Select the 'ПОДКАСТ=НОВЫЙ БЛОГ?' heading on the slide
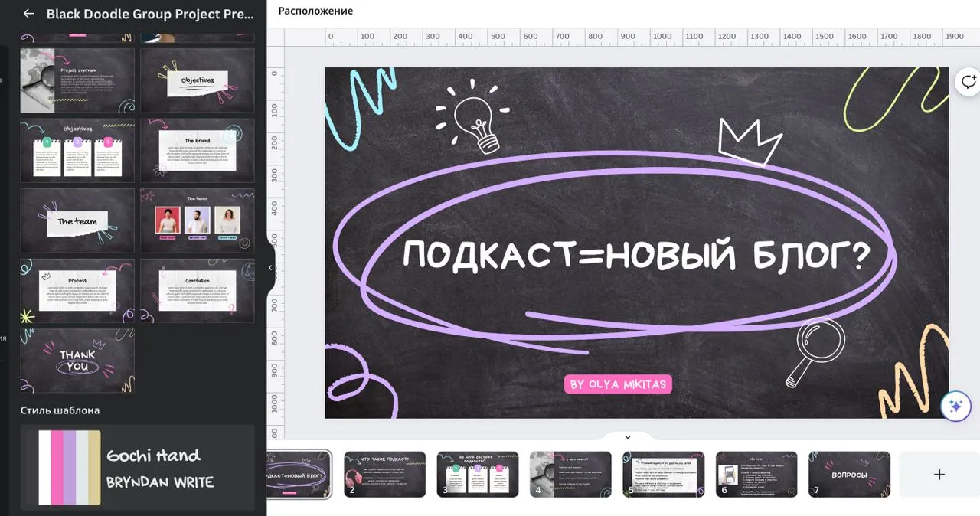980x516 pixels. [x=637, y=255]
